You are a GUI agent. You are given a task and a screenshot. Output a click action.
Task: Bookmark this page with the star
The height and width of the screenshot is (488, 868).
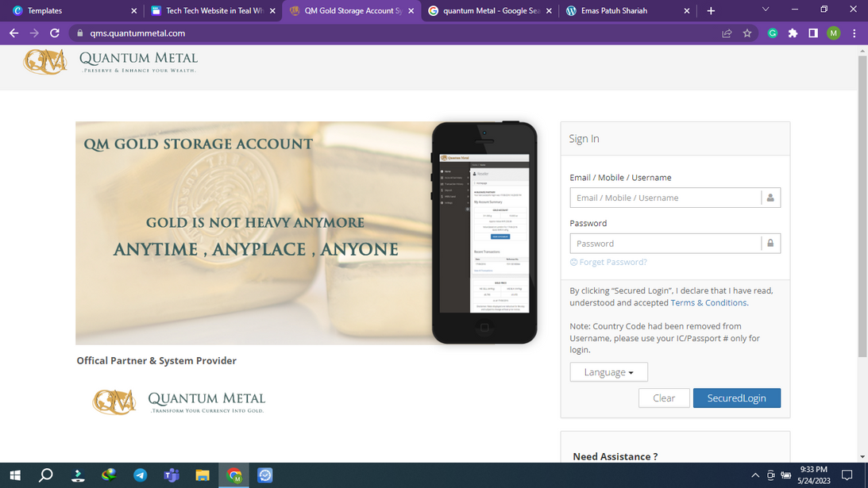click(747, 33)
